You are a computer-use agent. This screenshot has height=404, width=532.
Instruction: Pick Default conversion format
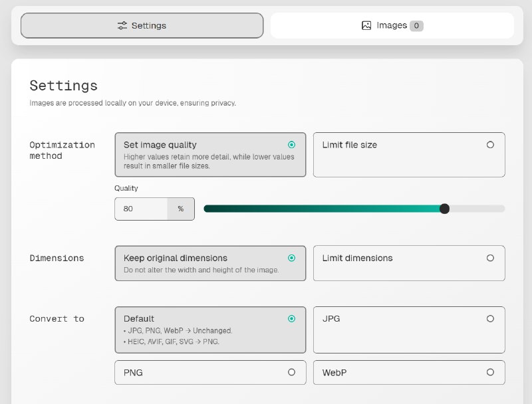[x=210, y=330]
